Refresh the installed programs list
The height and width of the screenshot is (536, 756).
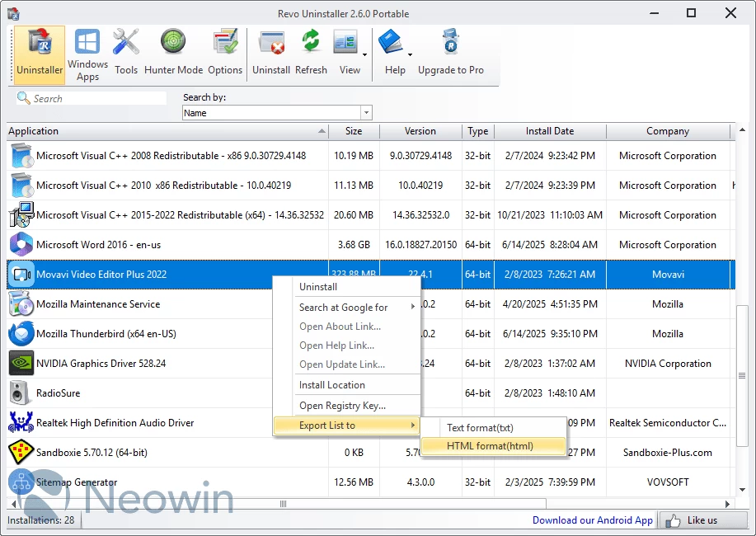[311, 41]
